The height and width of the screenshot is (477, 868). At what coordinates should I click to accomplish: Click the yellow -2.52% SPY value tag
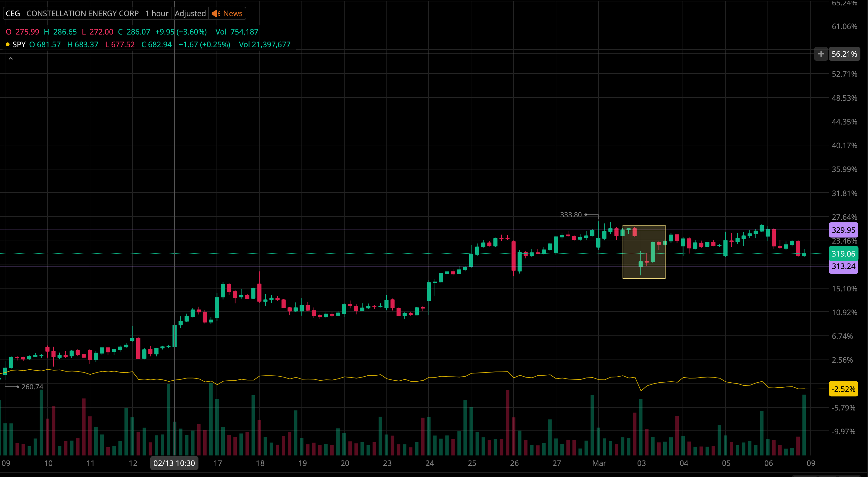[843, 389]
